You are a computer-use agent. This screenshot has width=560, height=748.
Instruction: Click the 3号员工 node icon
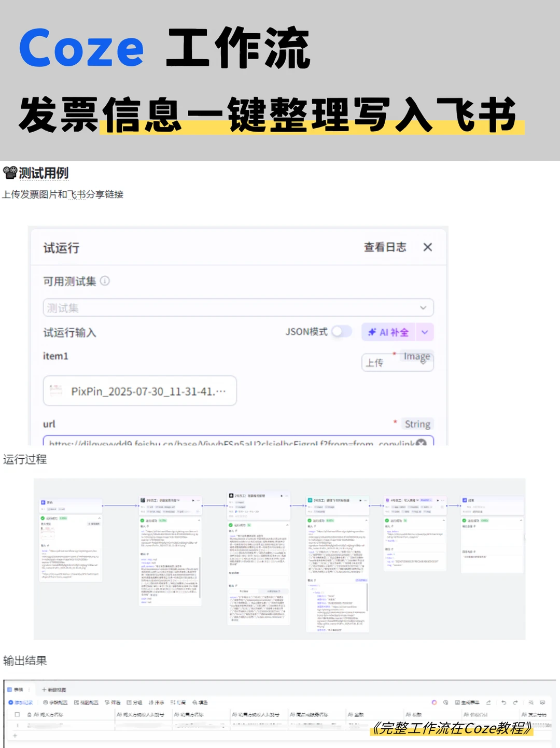click(x=310, y=500)
